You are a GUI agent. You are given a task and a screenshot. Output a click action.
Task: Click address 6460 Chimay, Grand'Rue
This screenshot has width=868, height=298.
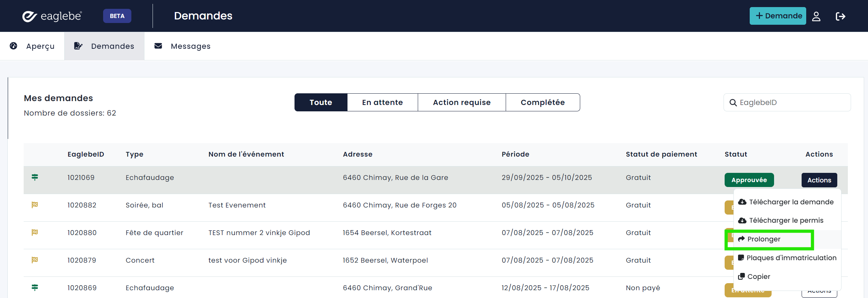pyautogui.click(x=387, y=288)
